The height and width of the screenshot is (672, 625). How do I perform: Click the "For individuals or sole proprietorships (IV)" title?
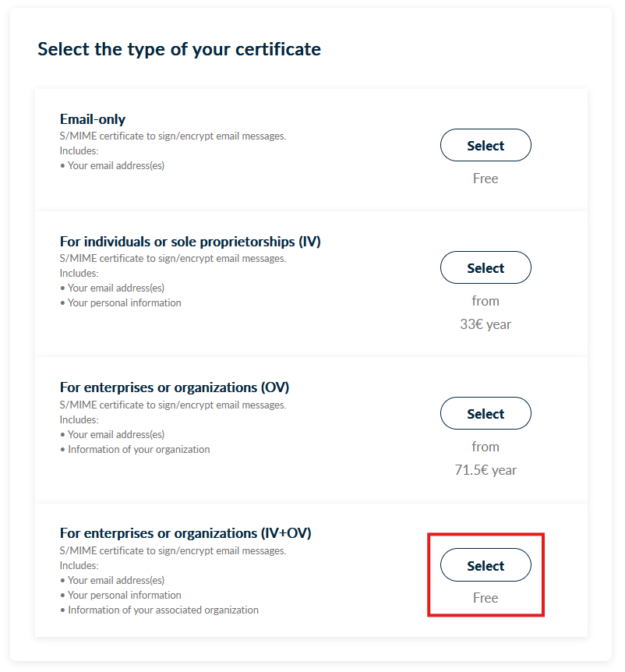tap(190, 242)
